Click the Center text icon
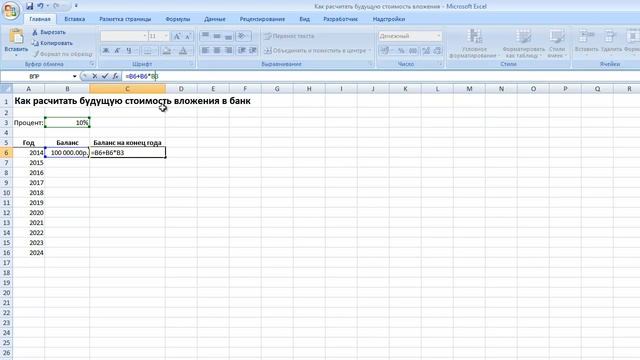 [x=217, y=50]
